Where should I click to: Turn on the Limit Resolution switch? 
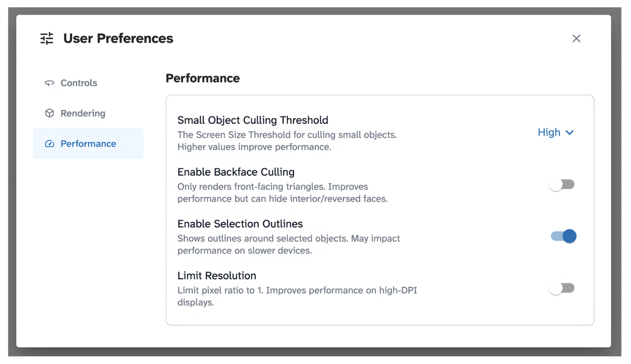pos(562,288)
